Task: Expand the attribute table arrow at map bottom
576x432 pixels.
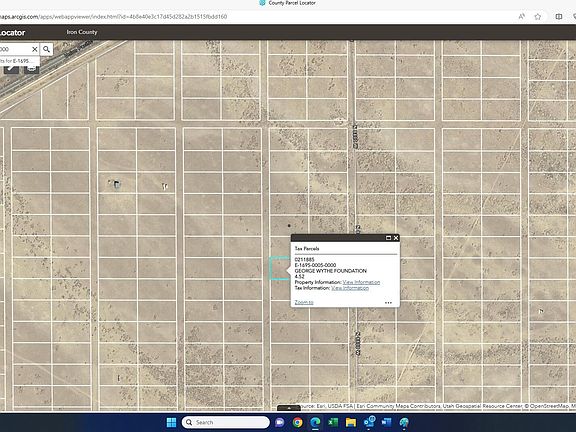Action: pos(289,408)
